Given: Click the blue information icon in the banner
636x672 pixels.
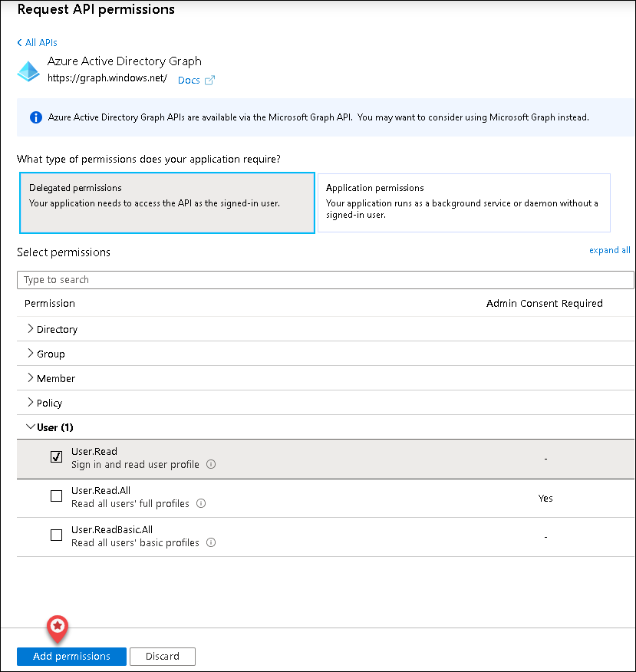Looking at the screenshot, I should click(35, 117).
